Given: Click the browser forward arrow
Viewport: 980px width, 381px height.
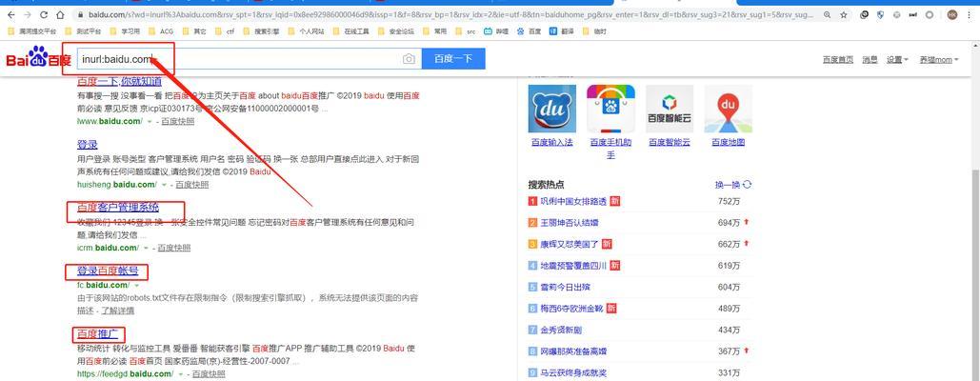Looking at the screenshot, I should 27,14.
